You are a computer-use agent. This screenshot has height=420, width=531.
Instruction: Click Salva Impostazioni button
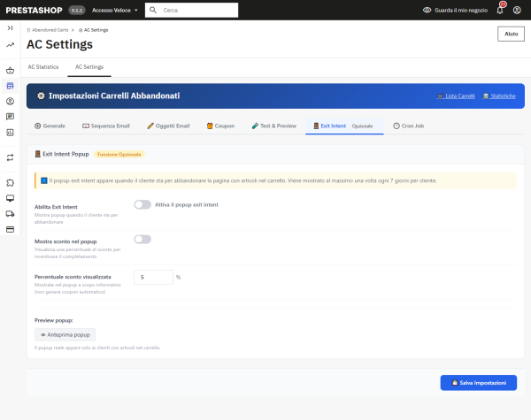(x=479, y=383)
